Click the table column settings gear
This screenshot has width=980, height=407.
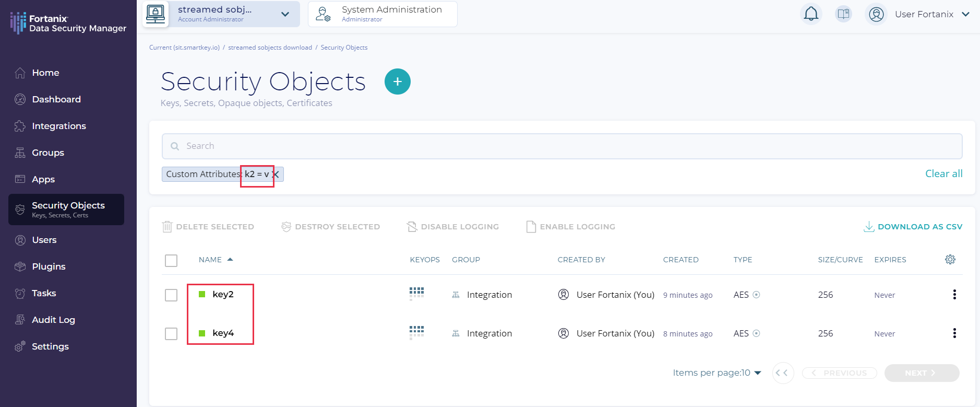coord(950,260)
